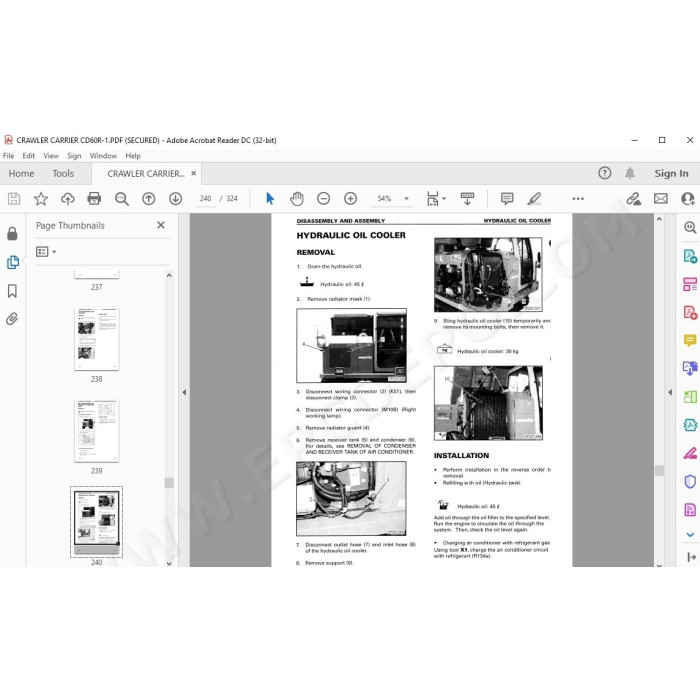Switch to the Home tab

[21, 173]
